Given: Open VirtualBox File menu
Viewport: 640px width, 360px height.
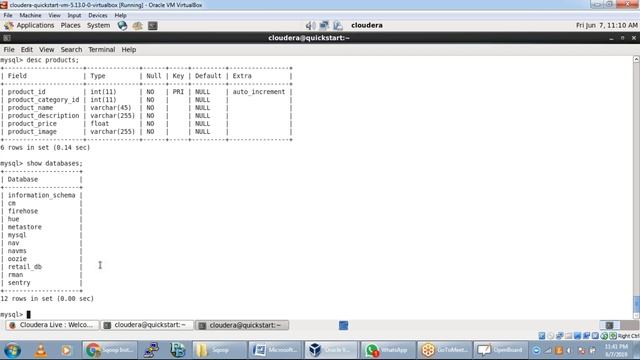Looking at the screenshot, I should 8,15.
